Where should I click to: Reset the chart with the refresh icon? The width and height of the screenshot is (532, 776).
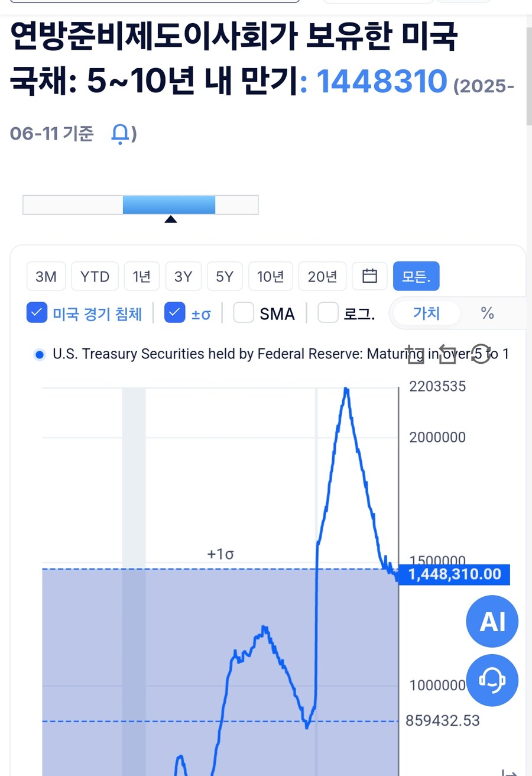(x=481, y=355)
